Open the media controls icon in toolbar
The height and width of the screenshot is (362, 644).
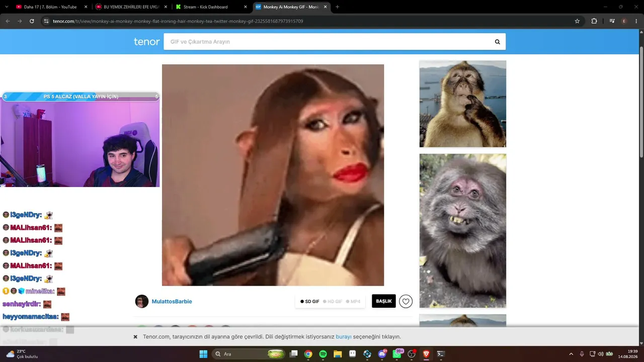(612, 21)
